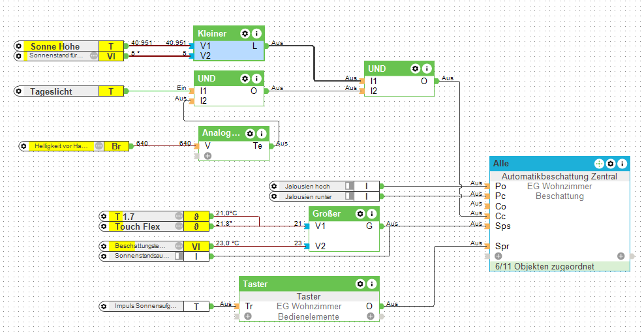Open settings gear on Kleiner block

tap(245, 34)
